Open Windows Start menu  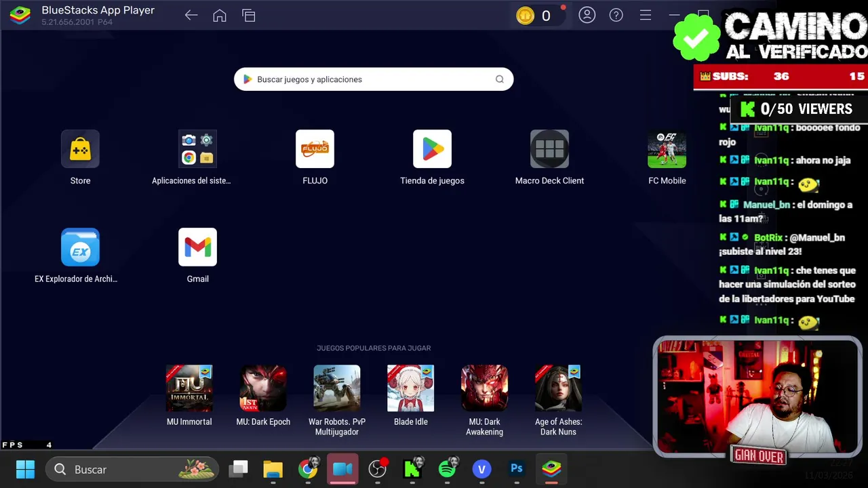[x=26, y=469]
